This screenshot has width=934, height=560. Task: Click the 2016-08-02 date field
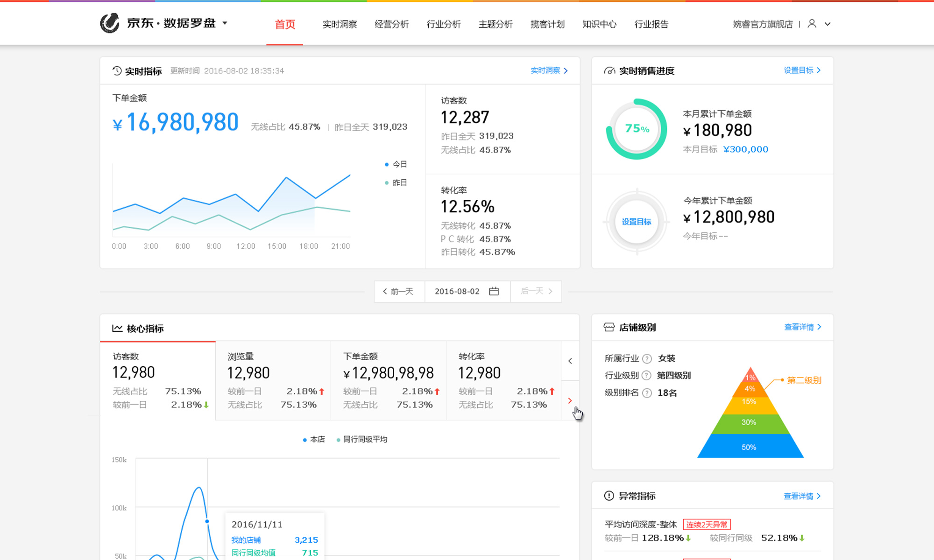pyautogui.click(x=467, y=291)
